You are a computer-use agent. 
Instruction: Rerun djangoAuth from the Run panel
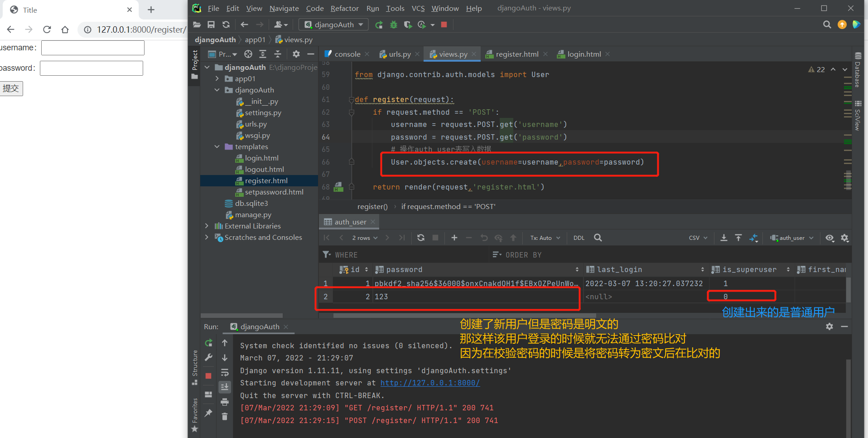coord(208,343)
